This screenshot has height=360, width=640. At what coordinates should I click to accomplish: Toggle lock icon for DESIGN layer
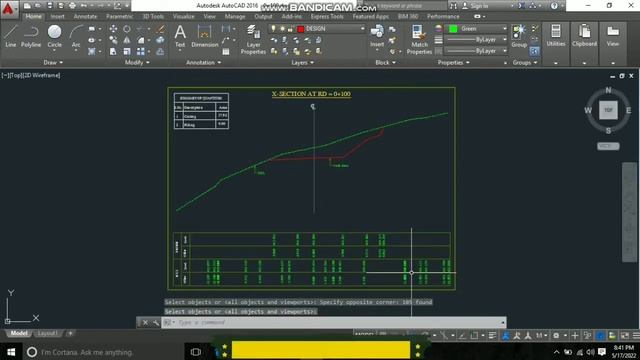[290, 29]
